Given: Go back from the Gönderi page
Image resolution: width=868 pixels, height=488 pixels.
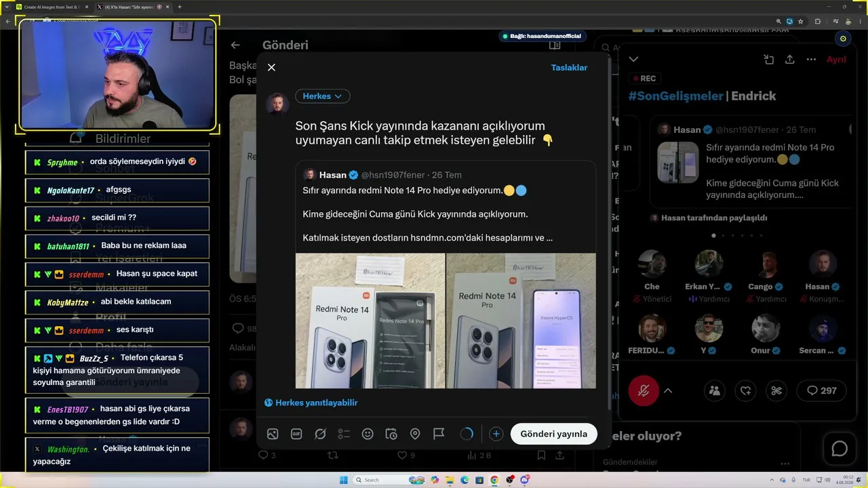Looking at the screenshot, I should click(x=235, y=45).
